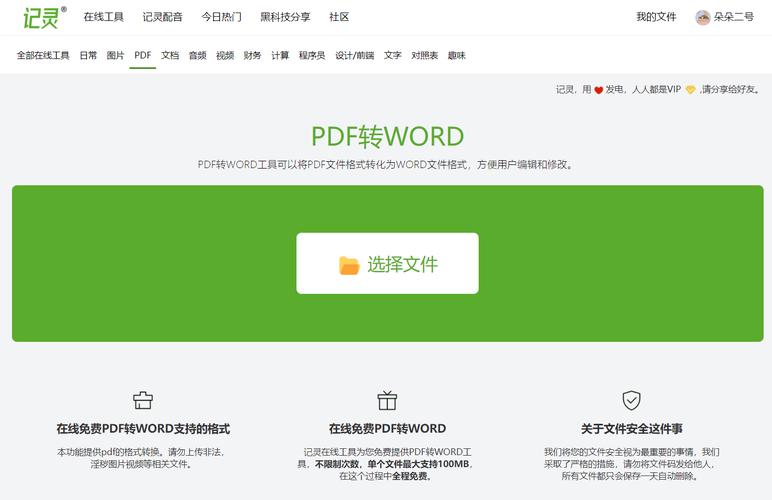Open 记灵配音 from top navigation

coord(162,17)
